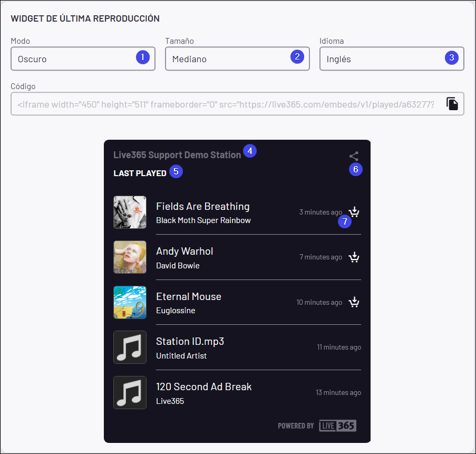Click the Eternal Mouse album cover thumbnail
This screenshot has width=476, height=454.
pos(130,302)
